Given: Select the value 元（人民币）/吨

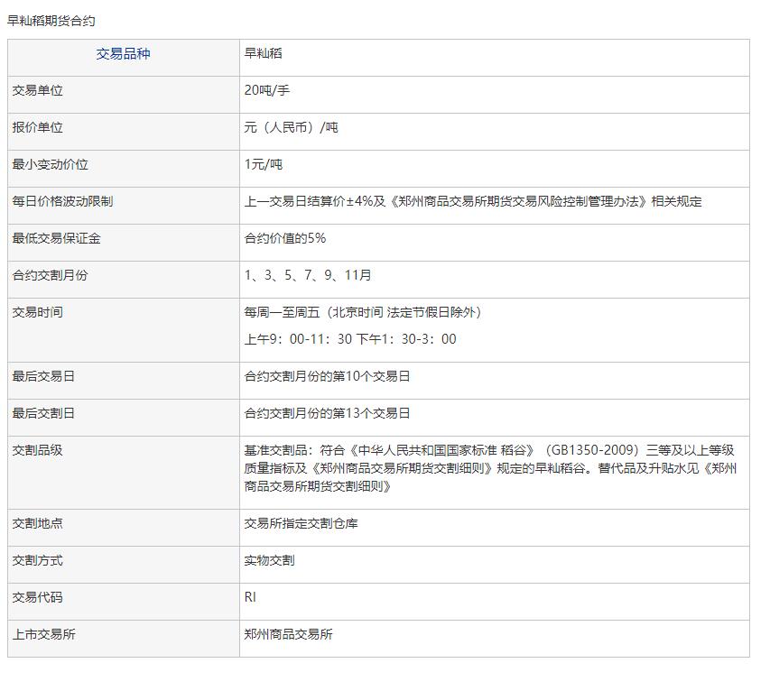Looking at the screenshot, I should [292, 127].
